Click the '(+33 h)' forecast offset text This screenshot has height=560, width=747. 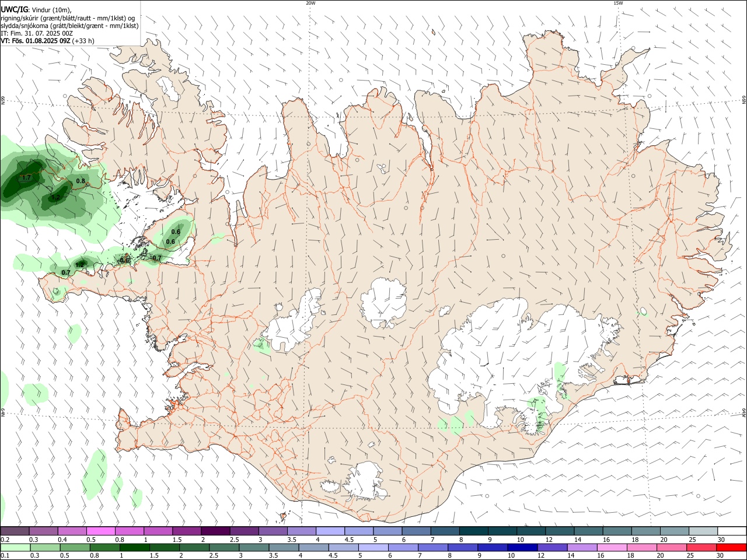pyautogui.click(x=83, y=41)
